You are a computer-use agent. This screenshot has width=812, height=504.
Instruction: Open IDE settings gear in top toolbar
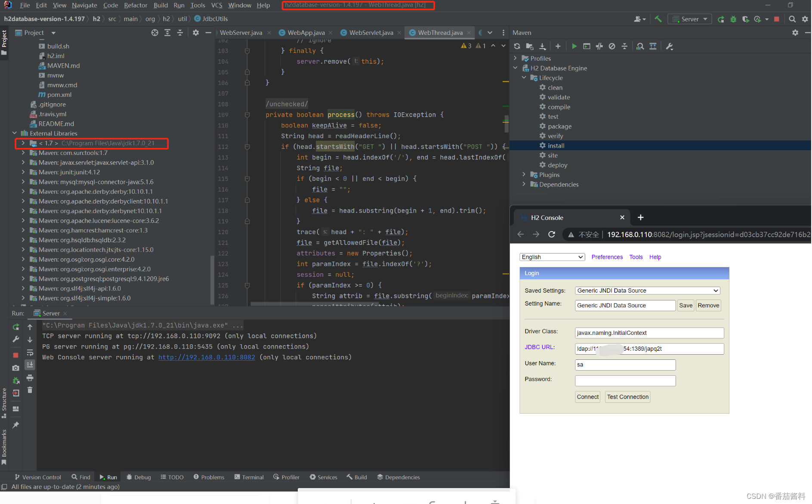coord(805,19)
